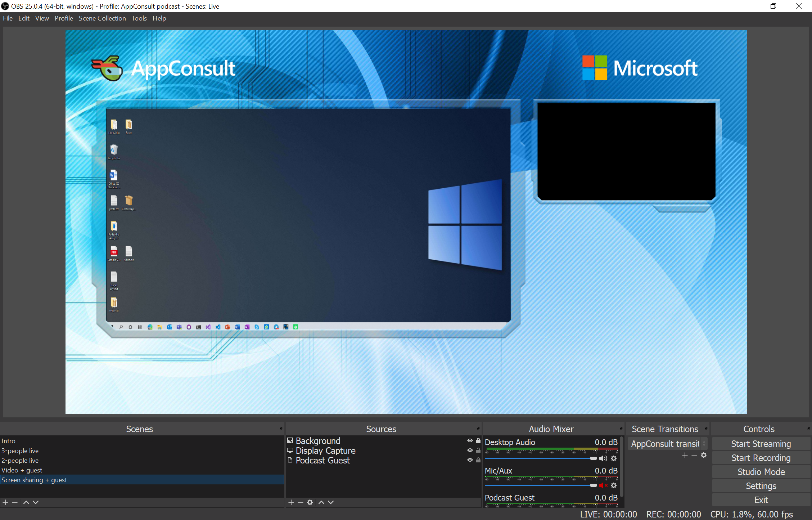Adjust Mic/Aux volume slider

click(x=592, y=485)
